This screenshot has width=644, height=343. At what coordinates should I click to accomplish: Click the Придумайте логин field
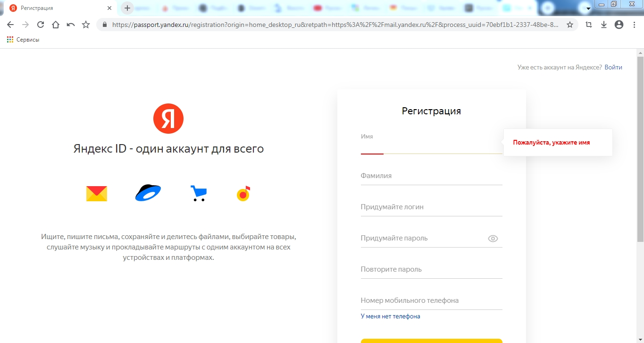pos(432,207)
